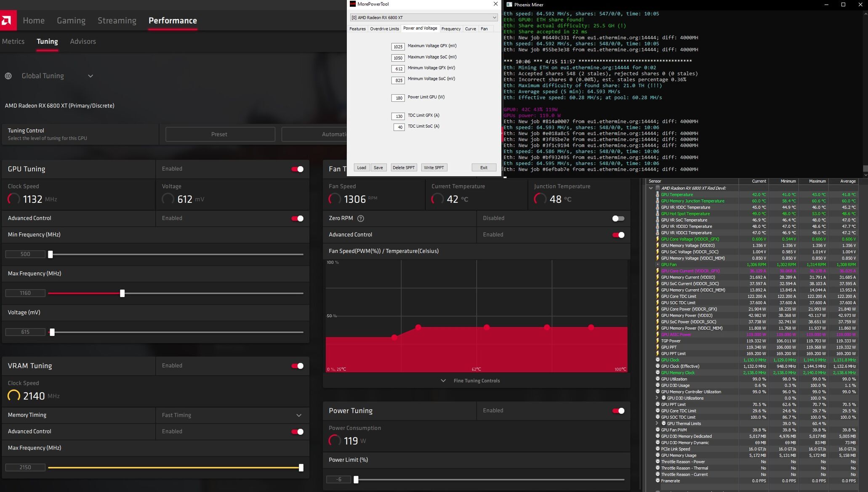Click the Framerate sensor icon
Screen dimensions: 868x492
pos(658,481)
